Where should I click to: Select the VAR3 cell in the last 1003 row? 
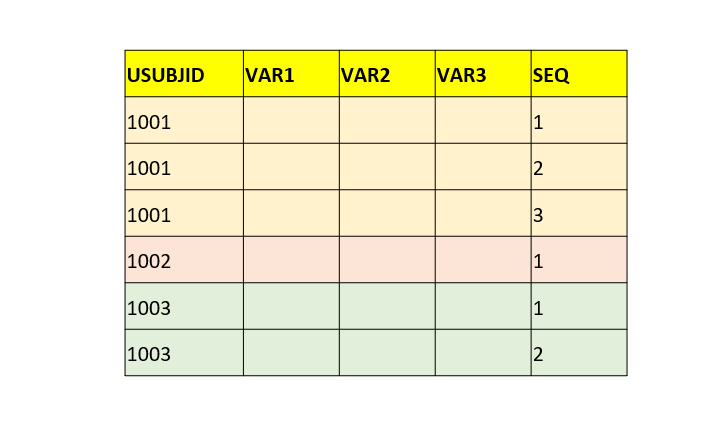point(483,353)
